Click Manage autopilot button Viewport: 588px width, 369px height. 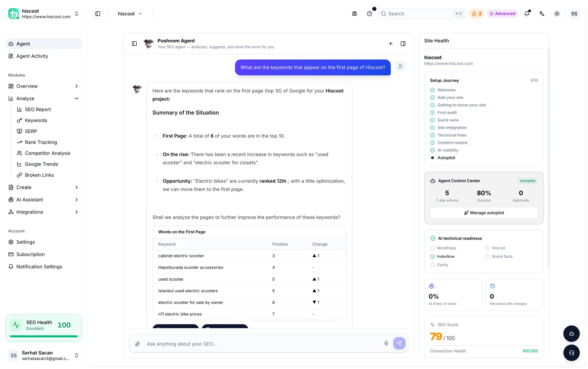pos(484,213)
